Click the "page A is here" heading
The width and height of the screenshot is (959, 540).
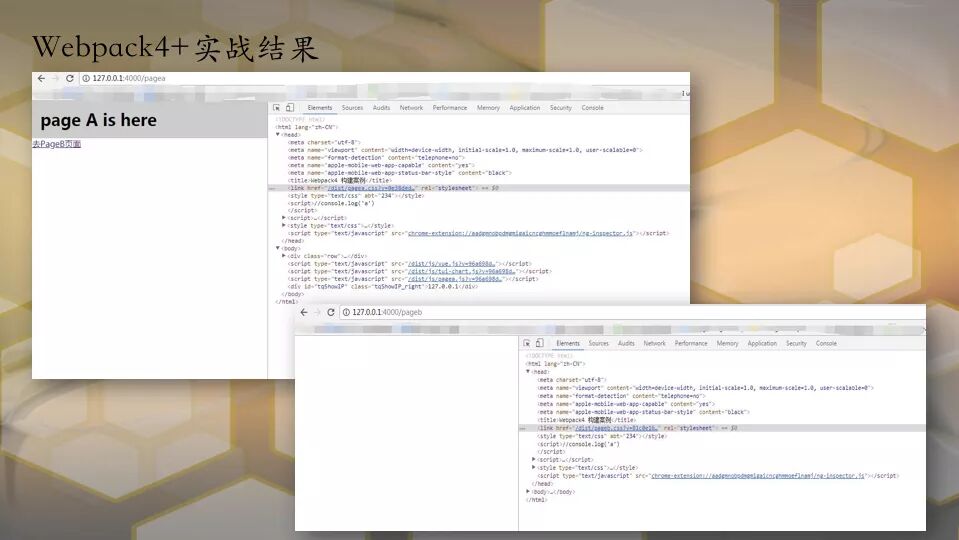[98, 120]
